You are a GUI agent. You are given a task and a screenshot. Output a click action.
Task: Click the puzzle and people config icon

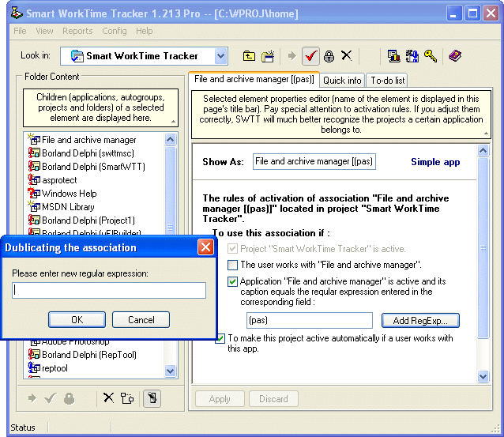pos(412,56)
